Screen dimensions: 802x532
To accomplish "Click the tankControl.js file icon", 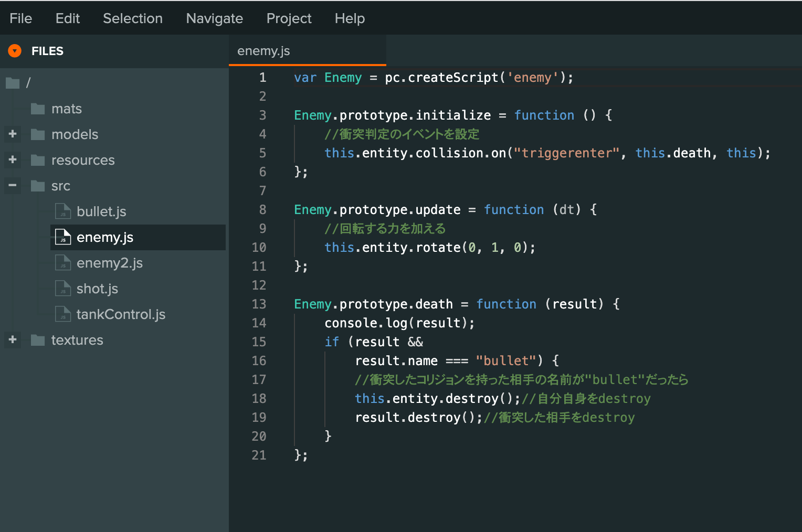I will pos(63,314).
